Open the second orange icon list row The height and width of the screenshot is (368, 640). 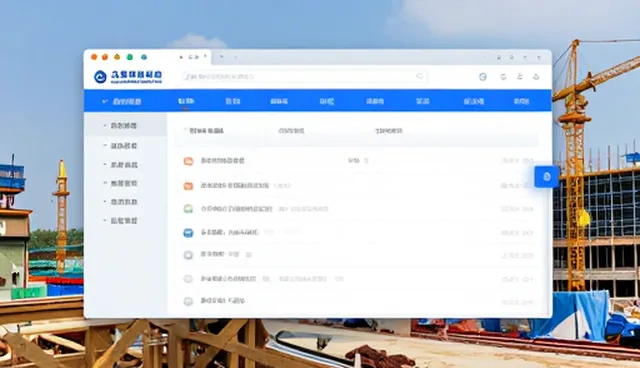pos(358,186)
